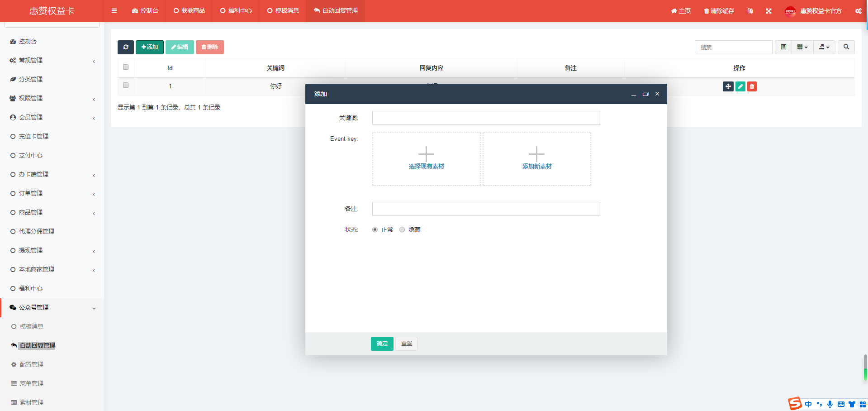Click the red 删除 toolbar button
Image resolution: width=868 pixels, height=411 pixels.
click(x=210, y=47)
